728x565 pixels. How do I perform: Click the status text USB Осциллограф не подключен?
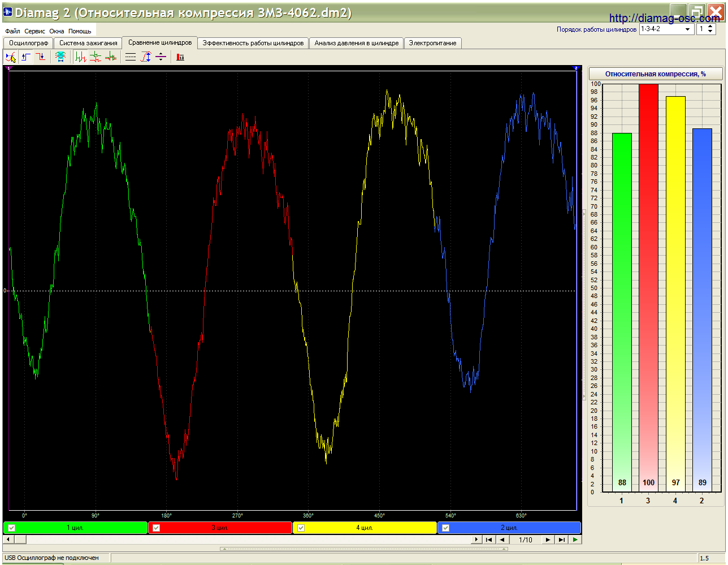coord(51,558)
